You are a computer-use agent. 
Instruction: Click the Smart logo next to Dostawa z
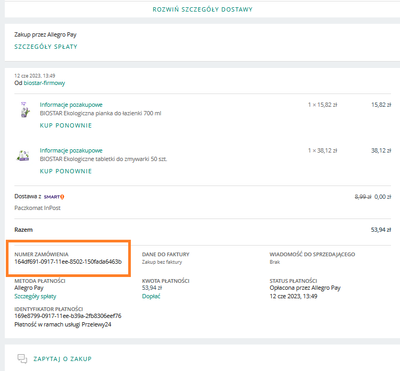pyautogui.click(x=54, y=197)
